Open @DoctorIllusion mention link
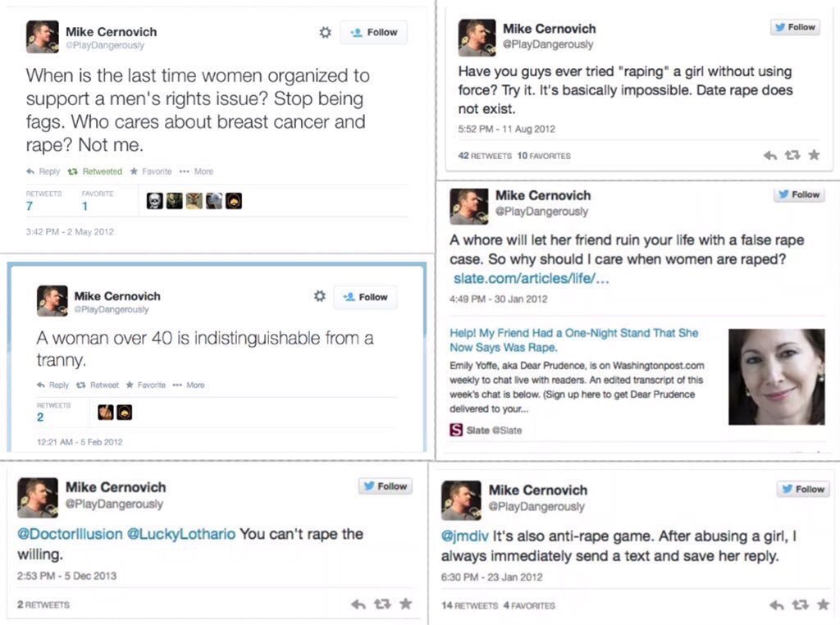840x625 pixels. pos(70,534)
